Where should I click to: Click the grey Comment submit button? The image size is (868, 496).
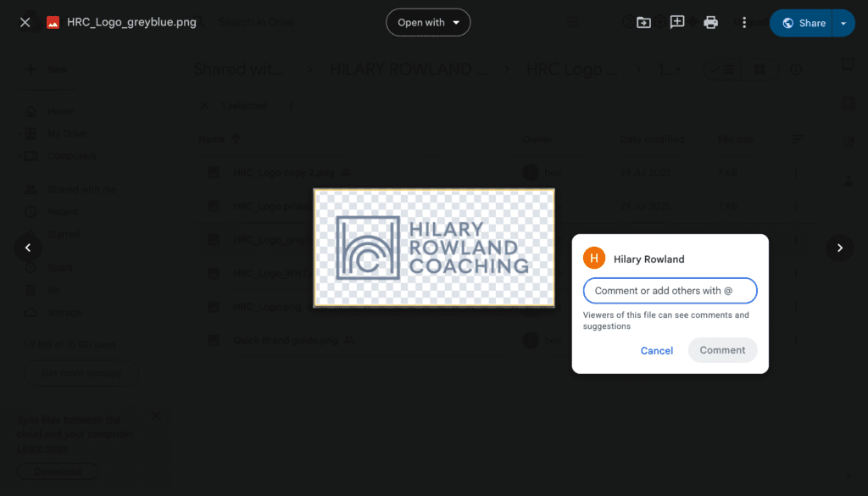[722, 350]
